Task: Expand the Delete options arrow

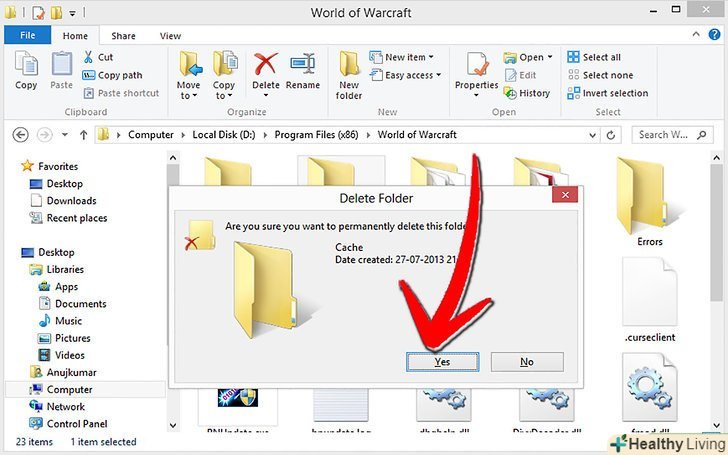Action: (266, 95)
